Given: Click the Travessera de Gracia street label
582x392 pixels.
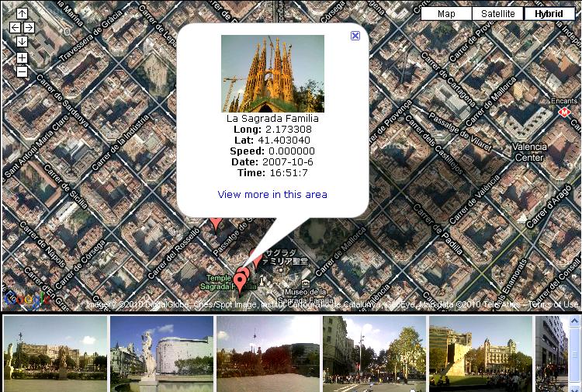Looking at the screenshot, I should [91, 36].
